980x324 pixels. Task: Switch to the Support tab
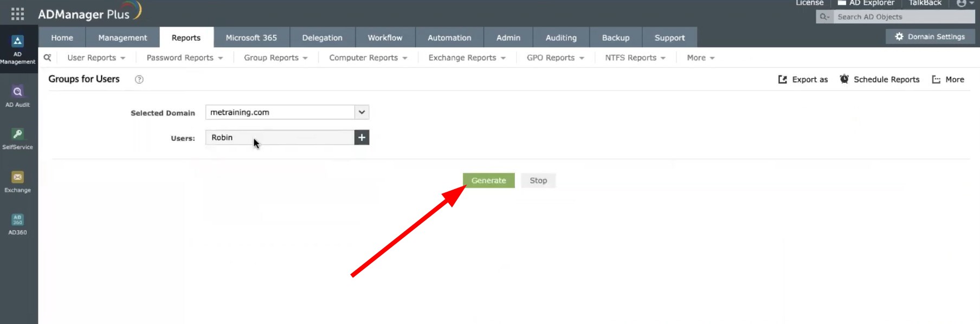coord(669,37)
